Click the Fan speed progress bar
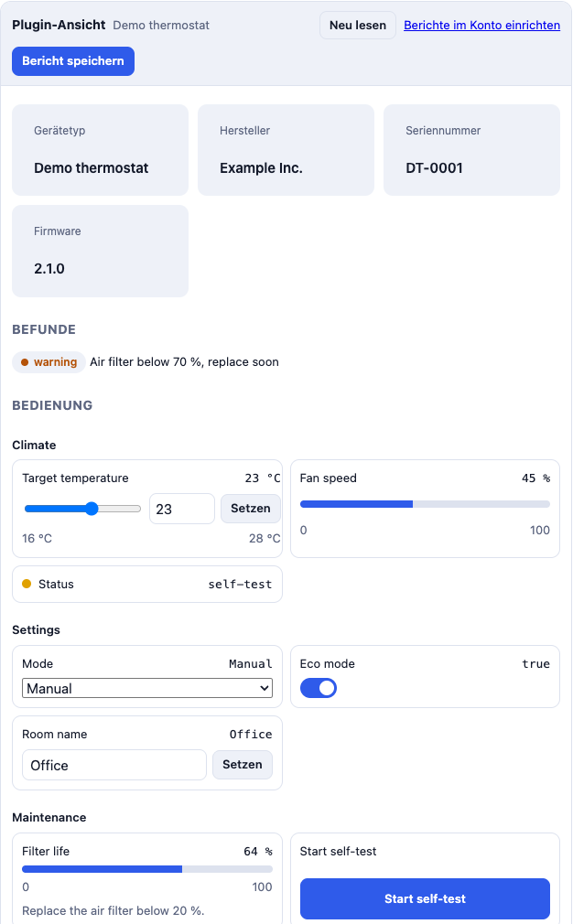 (x=425, y=504)
